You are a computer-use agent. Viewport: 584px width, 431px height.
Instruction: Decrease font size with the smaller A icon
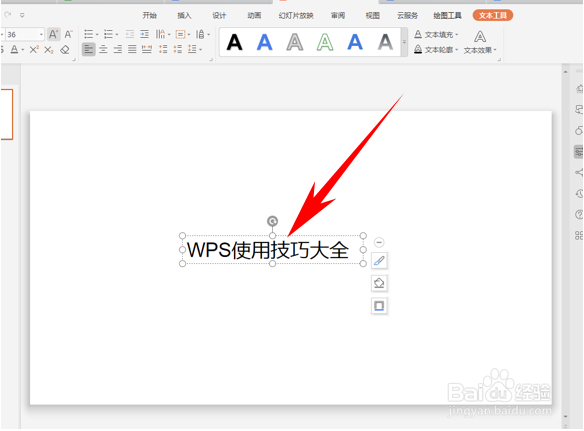point(69,35)
